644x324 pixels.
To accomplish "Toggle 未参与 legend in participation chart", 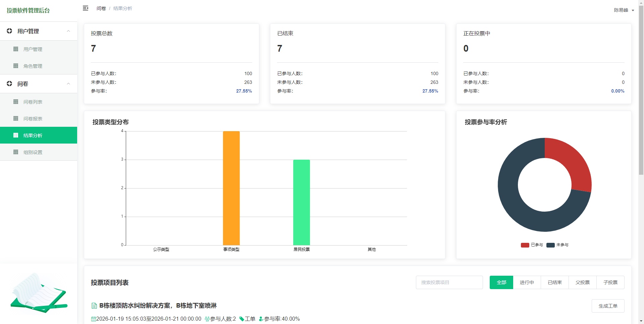I will tap(557, 245).
